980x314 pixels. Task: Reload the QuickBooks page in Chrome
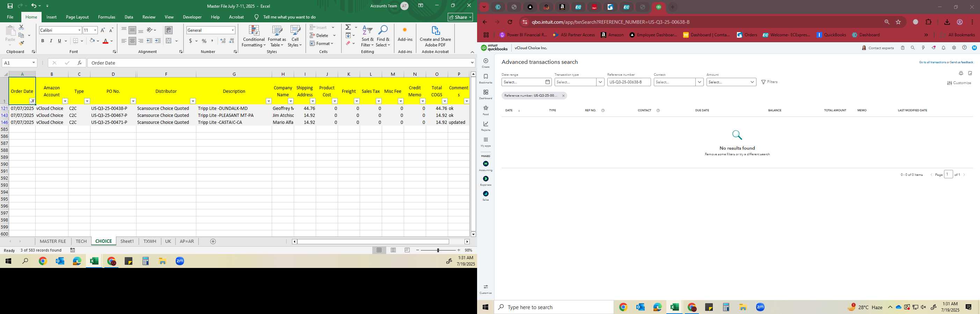point(510,22)
